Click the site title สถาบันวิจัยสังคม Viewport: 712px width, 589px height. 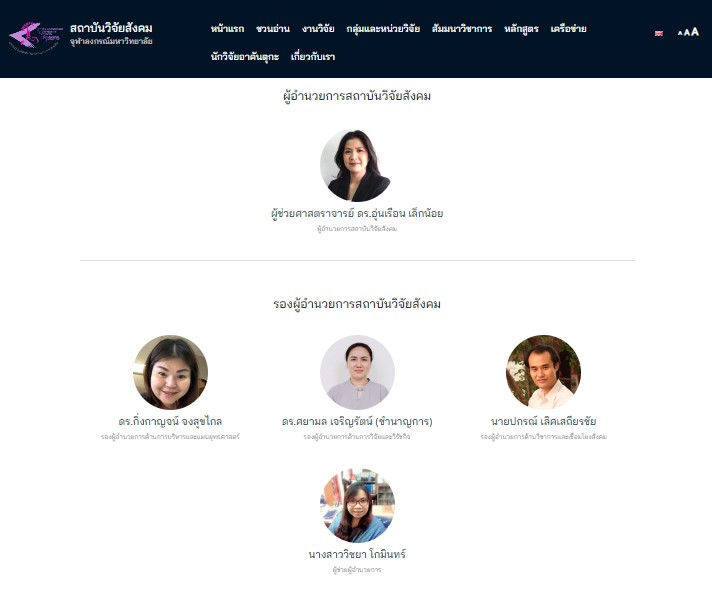click(111, 28)
